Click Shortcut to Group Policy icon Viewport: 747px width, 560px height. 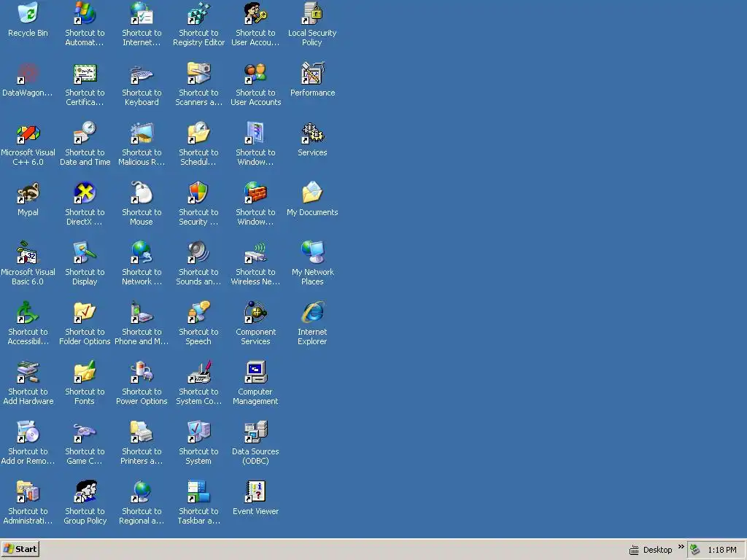coord(85,492)
